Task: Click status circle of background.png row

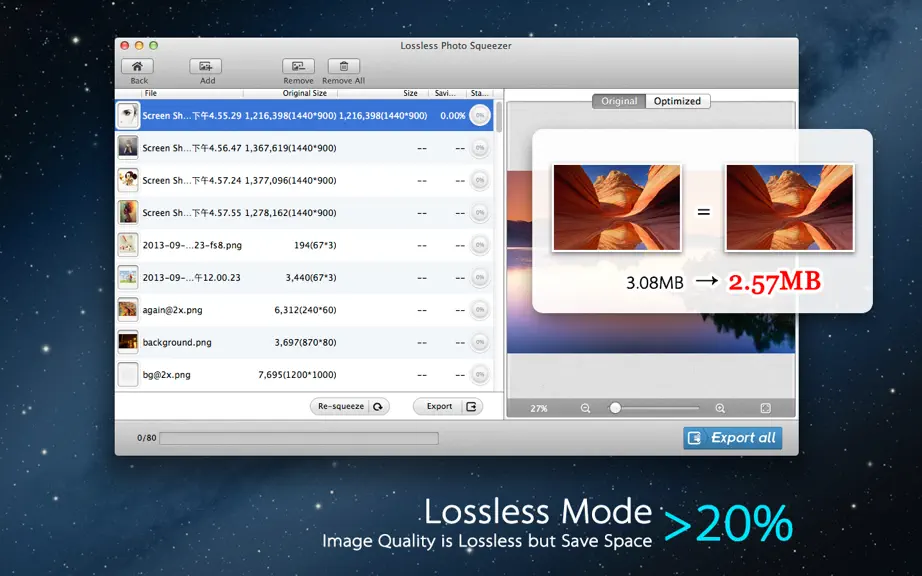Action: (x=480, y=342)
